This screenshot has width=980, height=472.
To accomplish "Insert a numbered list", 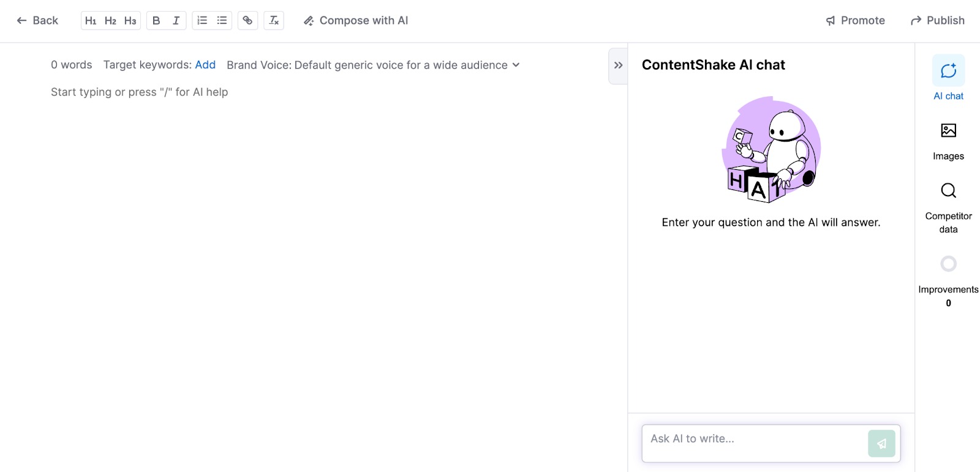I will point(202,21).
